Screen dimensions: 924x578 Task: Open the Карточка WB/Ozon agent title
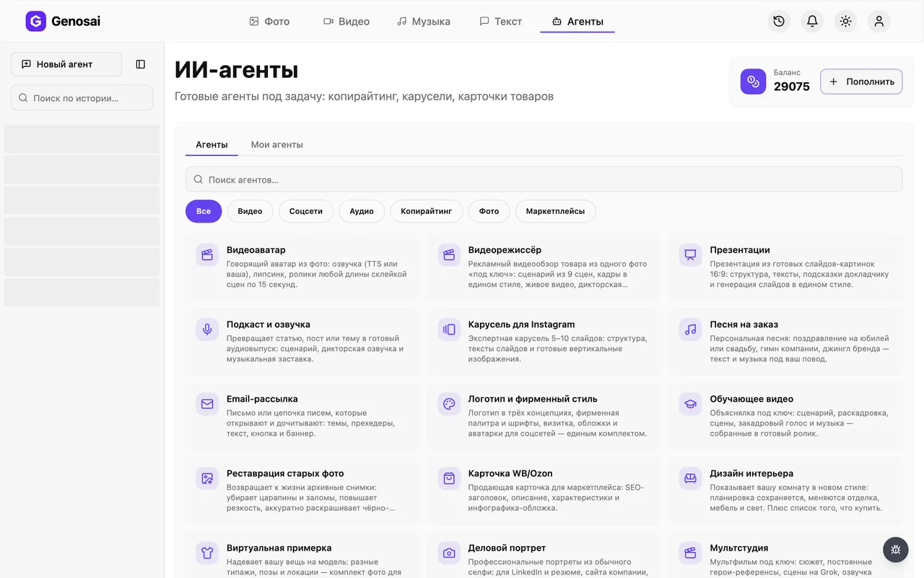(510, 473)
